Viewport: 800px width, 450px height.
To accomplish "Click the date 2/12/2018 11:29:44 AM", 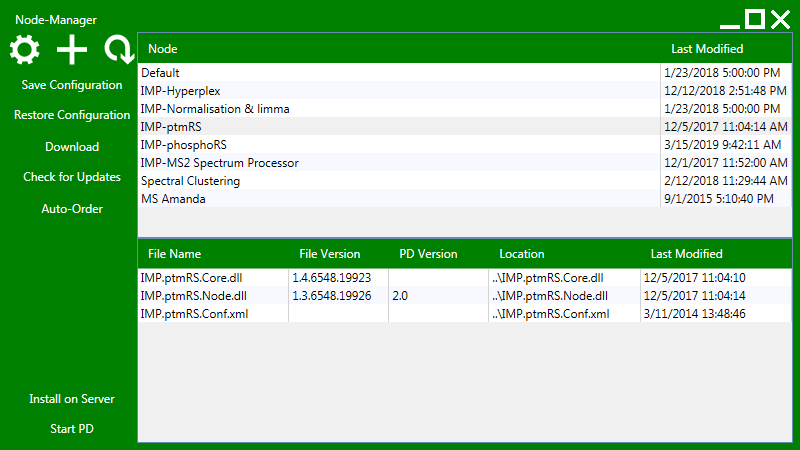I will click(726, 181).
